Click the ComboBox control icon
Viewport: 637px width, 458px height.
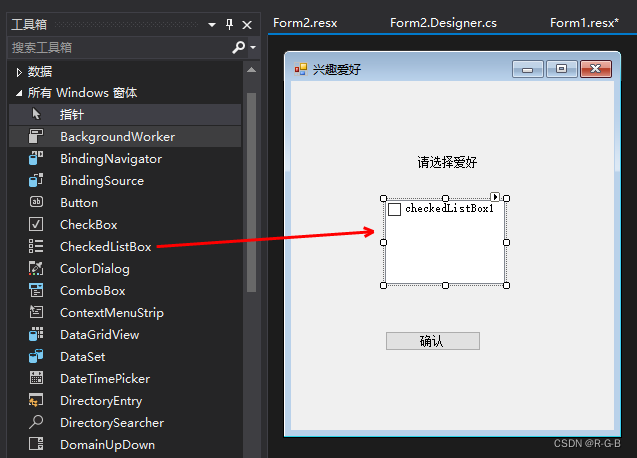pos(36,290)
